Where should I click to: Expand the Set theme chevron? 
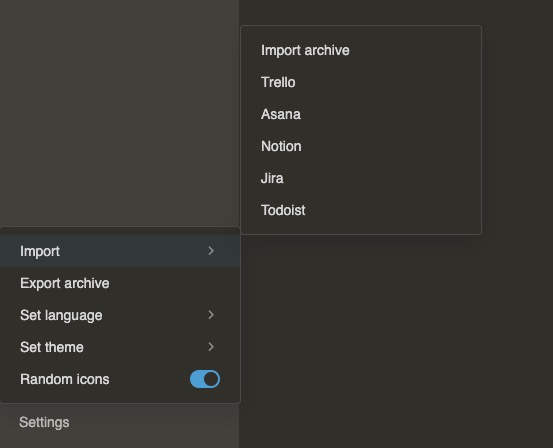(211, 347)
